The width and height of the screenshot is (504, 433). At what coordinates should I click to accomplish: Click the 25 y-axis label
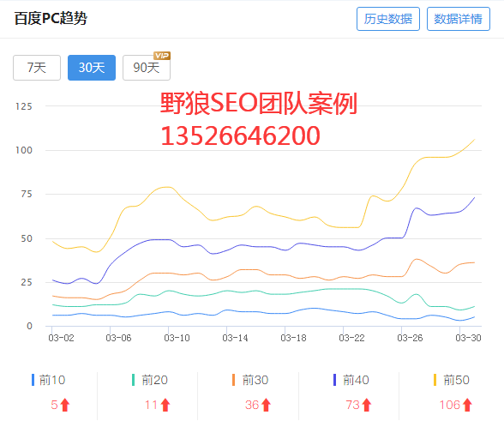pos(27,283)
